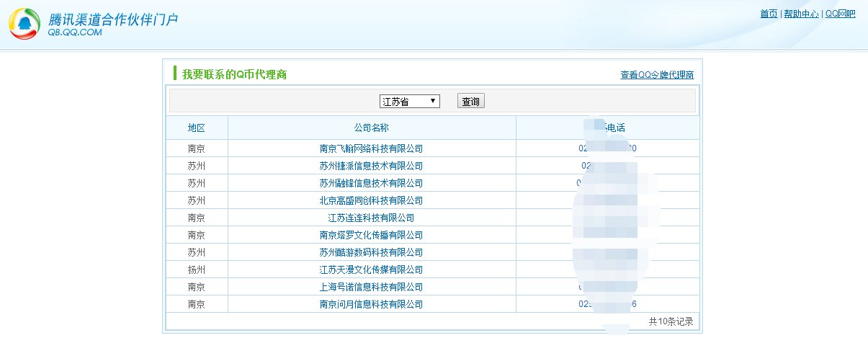This screenshot has height=338, width=868.
Task: Select 南京问月信息科技有限公司 company name
Action: pos(371,304)
